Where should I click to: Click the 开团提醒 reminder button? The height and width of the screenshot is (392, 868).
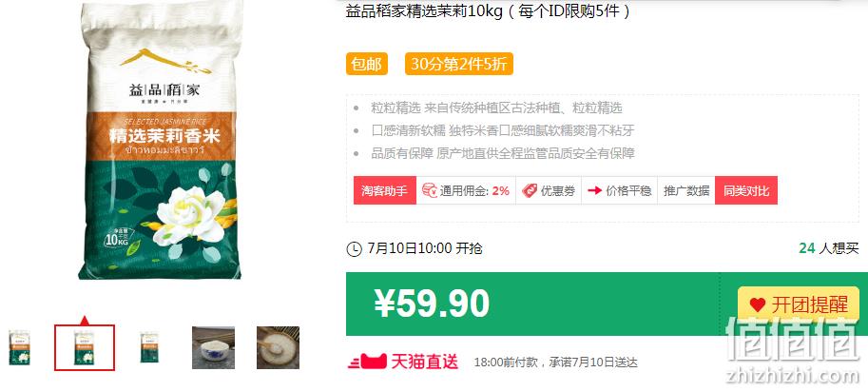tap(799, 304)
